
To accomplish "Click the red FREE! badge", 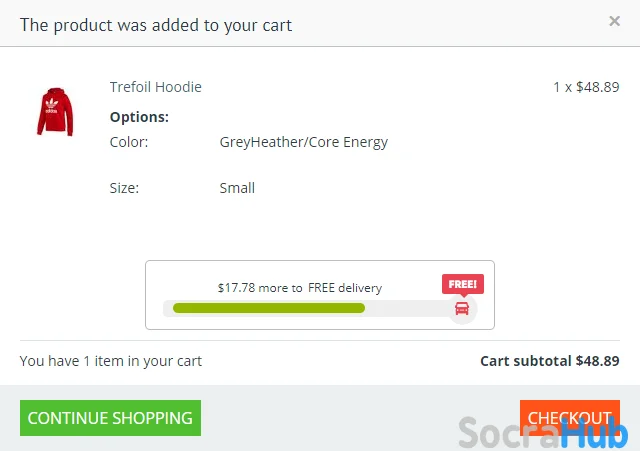I will [462, 284].
